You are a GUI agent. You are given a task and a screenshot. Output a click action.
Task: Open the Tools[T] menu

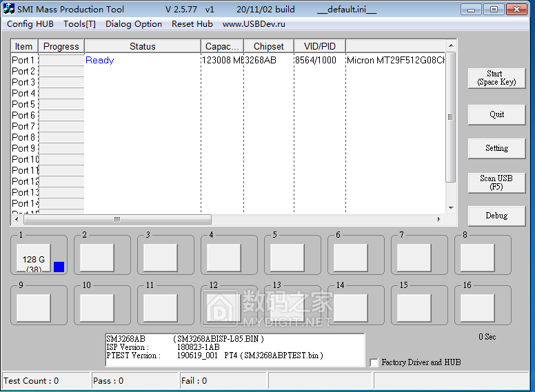pyautogui.click(x=79, y=24)
